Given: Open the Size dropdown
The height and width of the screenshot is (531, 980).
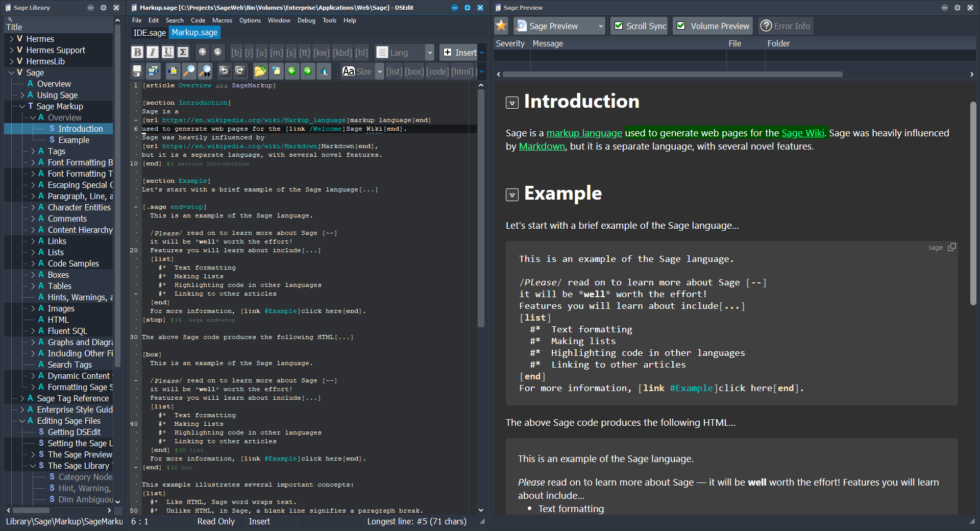Looking at the screenshot, I should [x=380, y=71].
